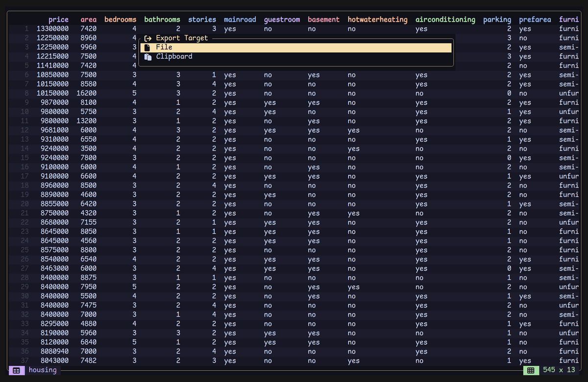
Task: Click the area cell 8875
Action: pos(89,278)
